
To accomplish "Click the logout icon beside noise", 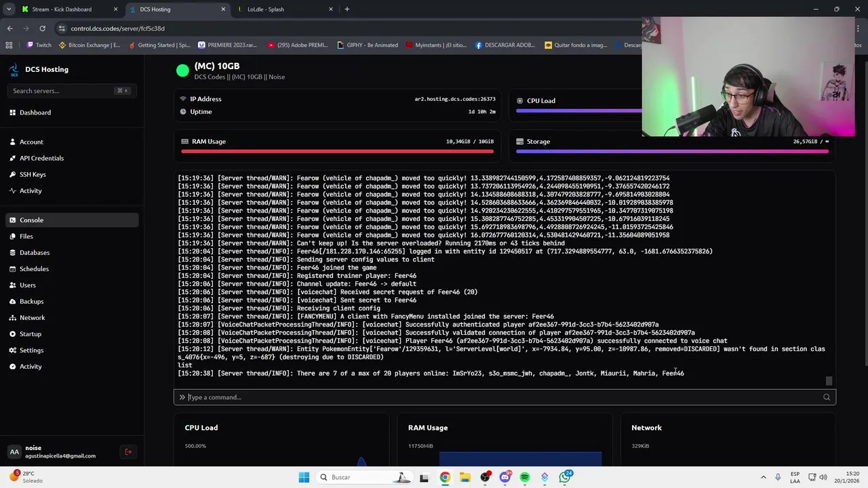I will coord(127,451).
